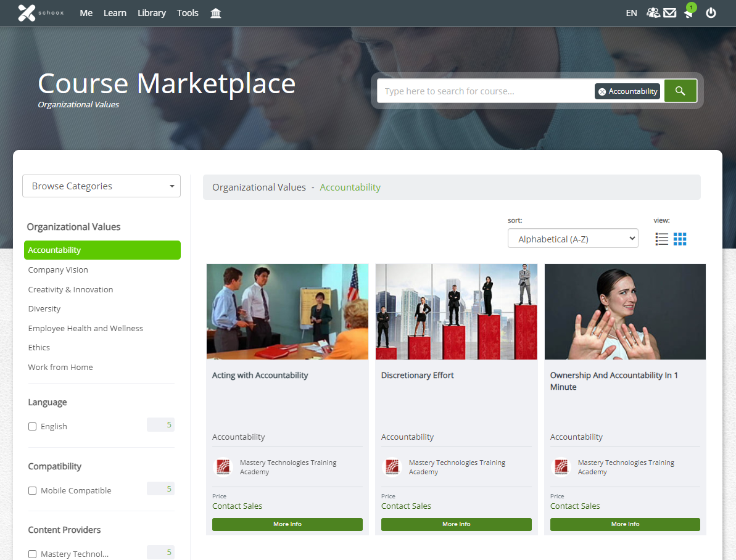The height and width of the screenshot is (560, 736).
Task: Click Contact Sales under Discretionary Effort
Action: click(406, 506)
